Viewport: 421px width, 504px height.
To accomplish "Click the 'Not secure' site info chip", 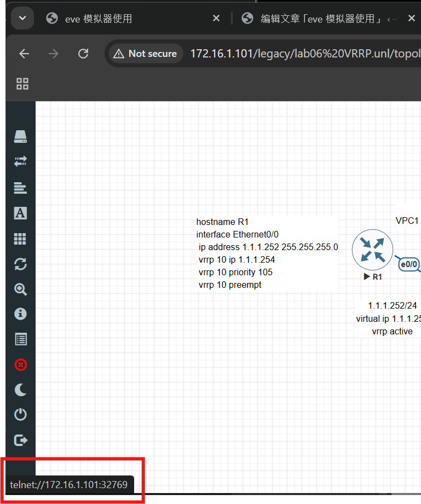I will click(x=146, y=54).
